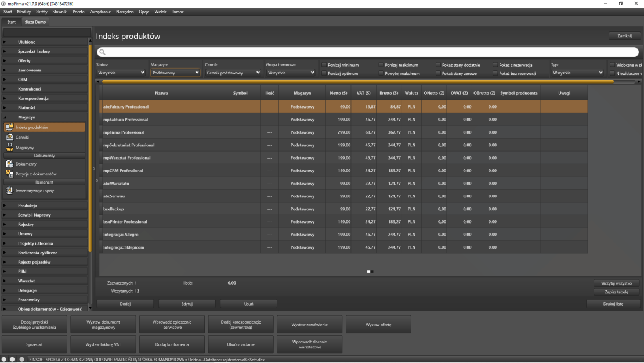The width and height of the screenshot is (644, 363).
Task: Click Wystaw ofertę shortcut
Action: pyautogui.click(x=378, y=325)
